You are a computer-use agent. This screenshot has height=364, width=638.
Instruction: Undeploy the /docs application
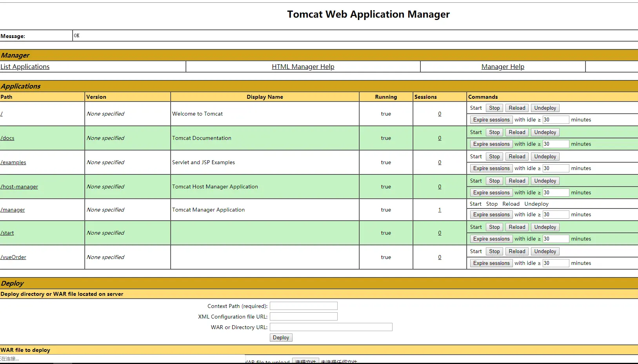tap(545, 132)
